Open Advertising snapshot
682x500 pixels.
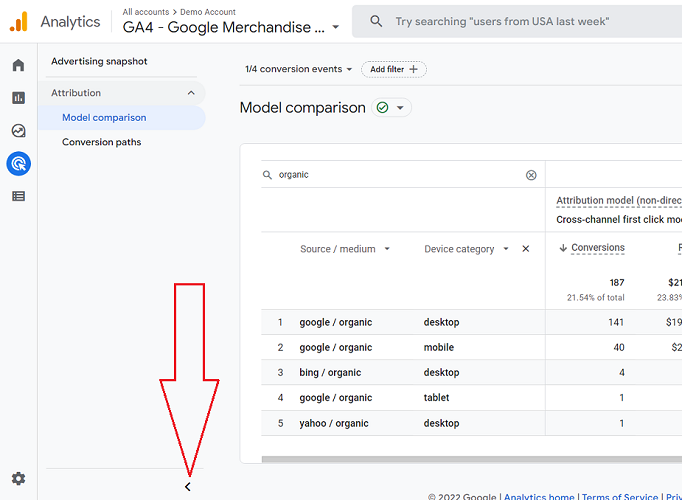[99, 61]
